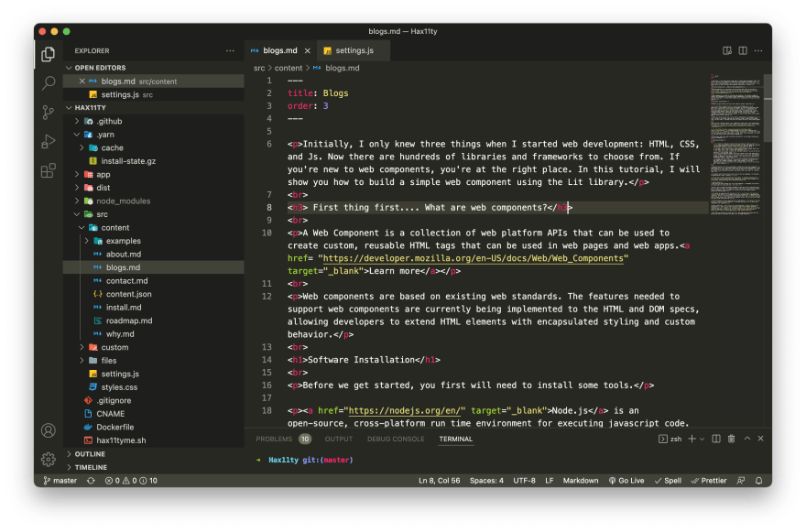Click the content breadcrumb segment
The image size is (806, 532).
pyautogui.click(x=289, y=68)
